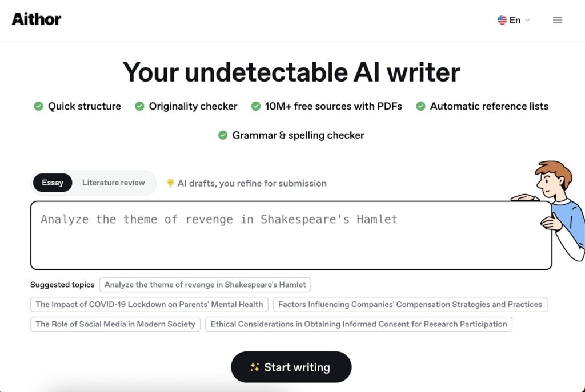Image resolution: width=585 pixels, height=392 pixels.
Task: Toggle the checkmark next to Automatic reference lists
Action: [421, 106]
